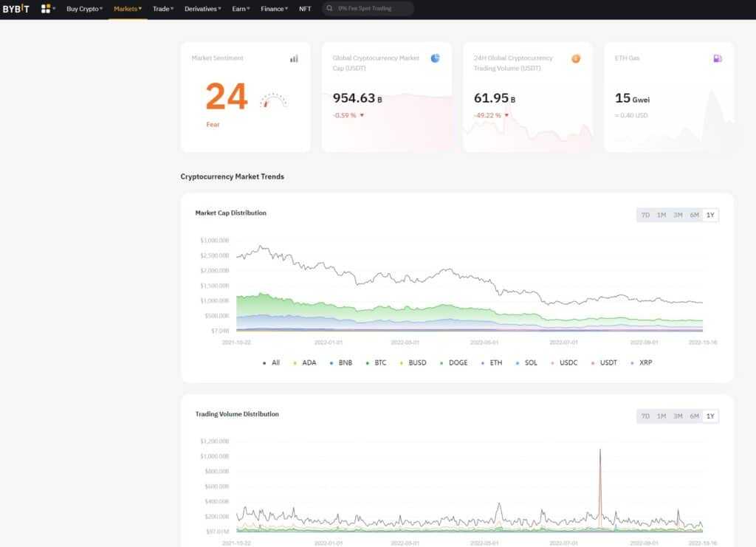Toggle the USDT series in legend
The width and height of the screenshot is (756, 547).
(604, 362)
